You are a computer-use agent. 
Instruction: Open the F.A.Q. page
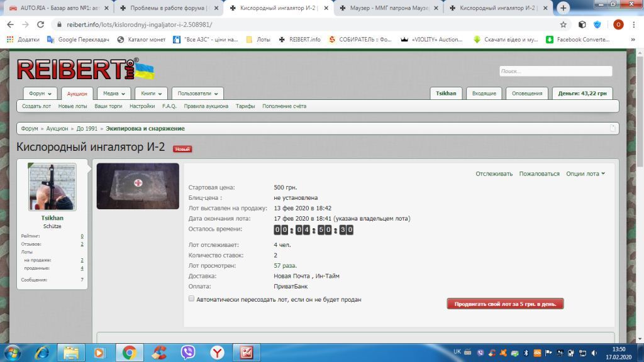(x=169, y=106)
